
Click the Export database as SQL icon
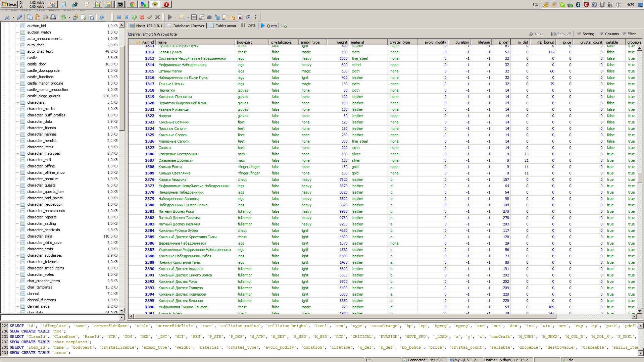(91, 17)
